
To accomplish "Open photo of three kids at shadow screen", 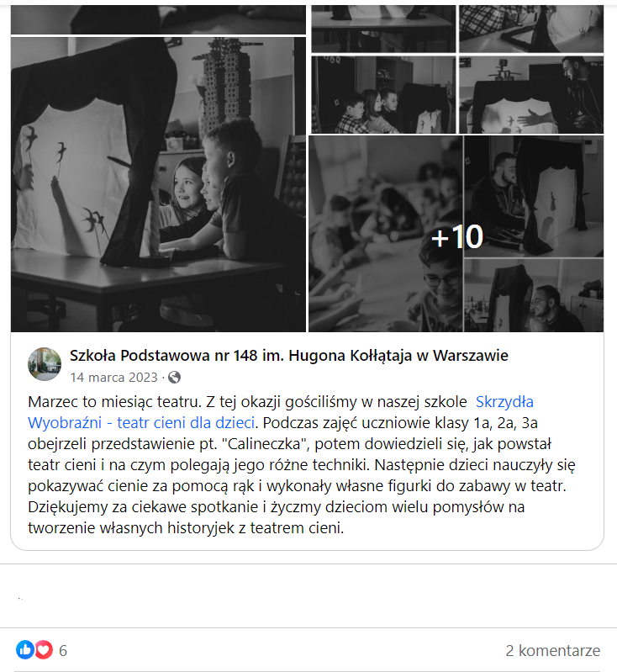I will (x=383, y=95).
